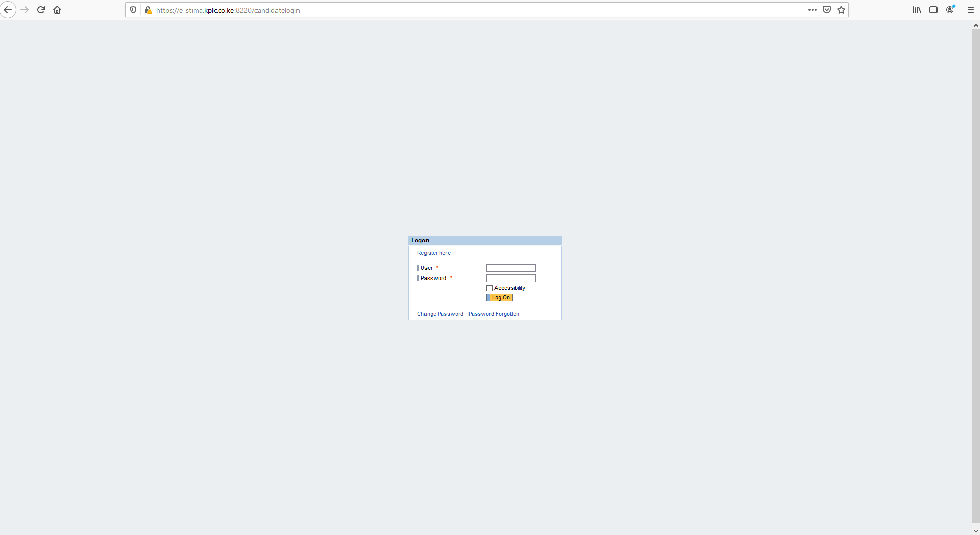Click the Log On button
The image size is (980, 535).
[x=499, y=297]
